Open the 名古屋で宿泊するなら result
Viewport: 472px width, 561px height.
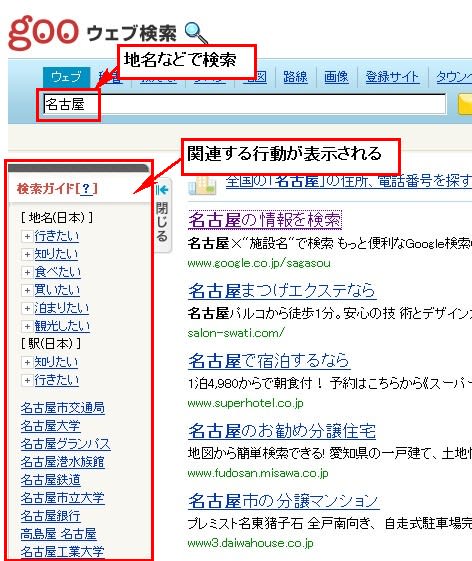[269, 361]
